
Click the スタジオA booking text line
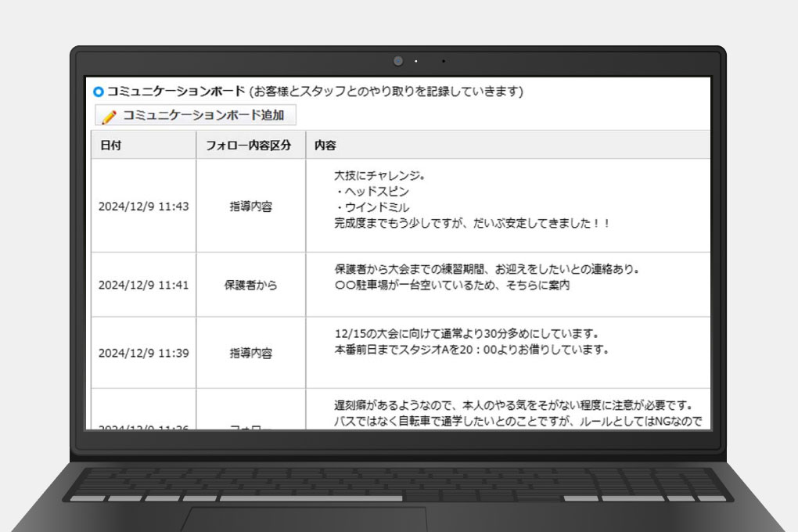click(x=471, y=350)
